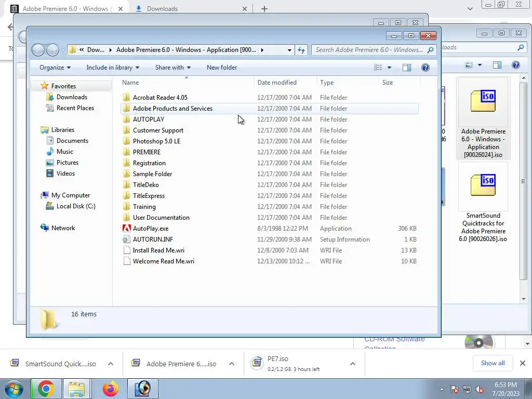The width and height of the screenshot is (532, 399).
Task: Open Explorer Help button in front window
Action: point(425,68)
